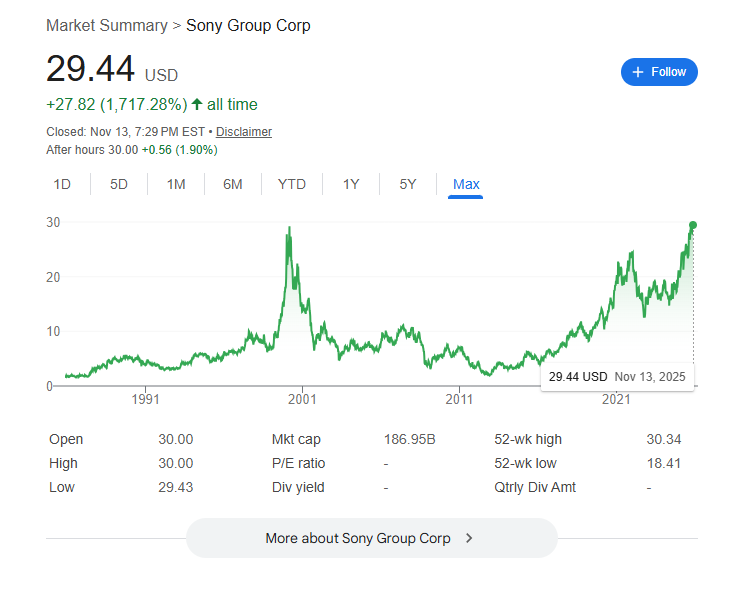Switch to the 6M range tab
Viewport: 751px width, 600px height.
point(233,184)
